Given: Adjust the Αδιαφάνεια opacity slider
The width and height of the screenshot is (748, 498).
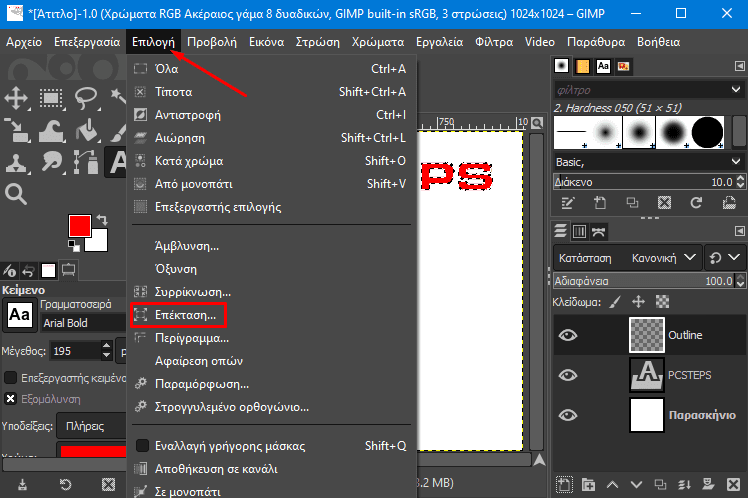Looking at the screenshot, I should pos(644,281).
